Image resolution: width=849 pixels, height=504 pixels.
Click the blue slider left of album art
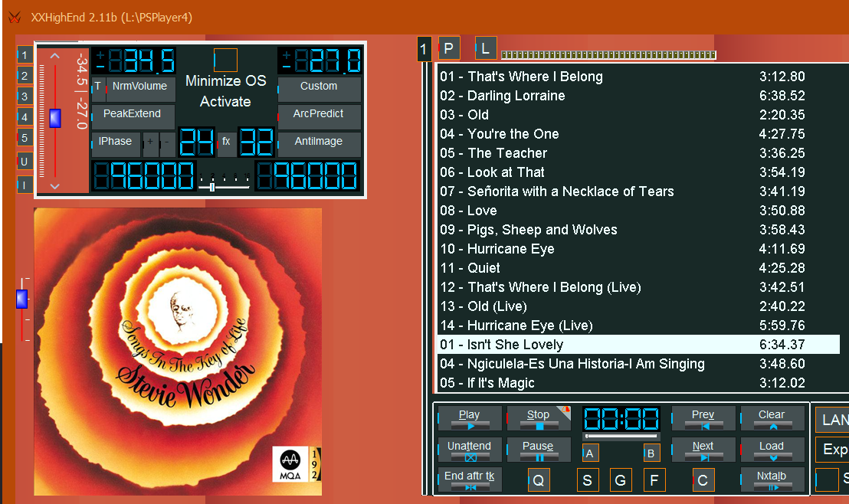[x=21, y=299]
